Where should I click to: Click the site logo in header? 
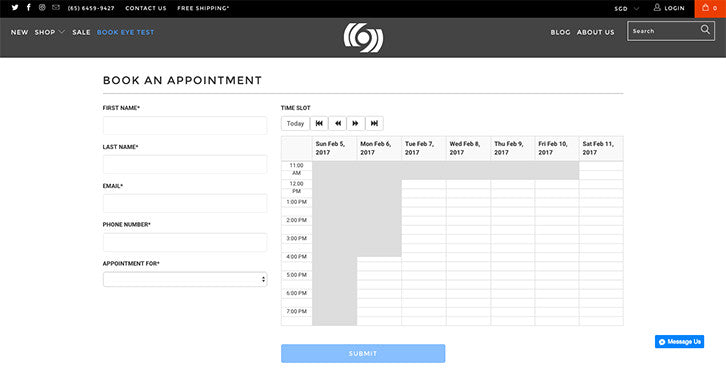click(x=363, y=38)
